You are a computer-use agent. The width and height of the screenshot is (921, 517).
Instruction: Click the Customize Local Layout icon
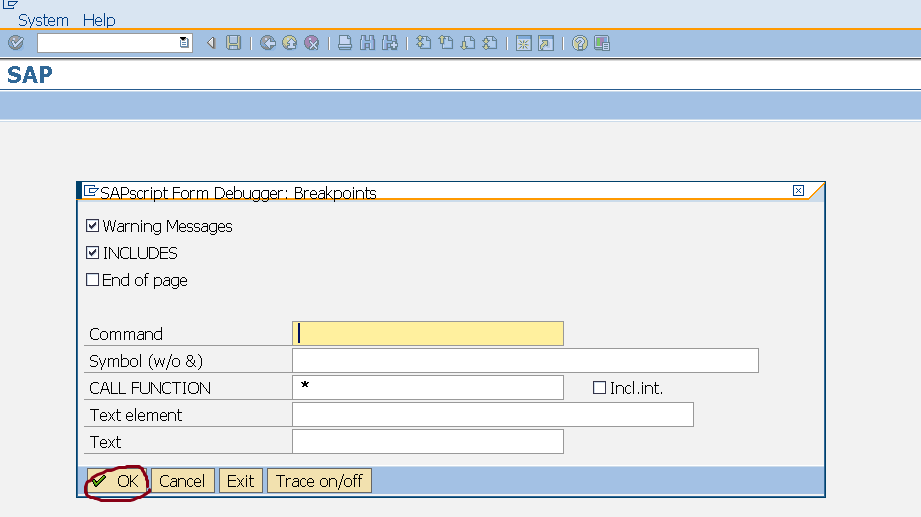coord(602,43)
